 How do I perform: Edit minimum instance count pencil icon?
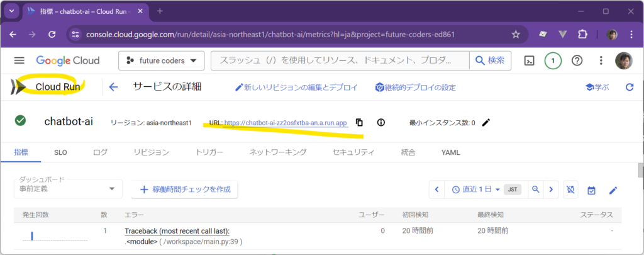(486, 123)
